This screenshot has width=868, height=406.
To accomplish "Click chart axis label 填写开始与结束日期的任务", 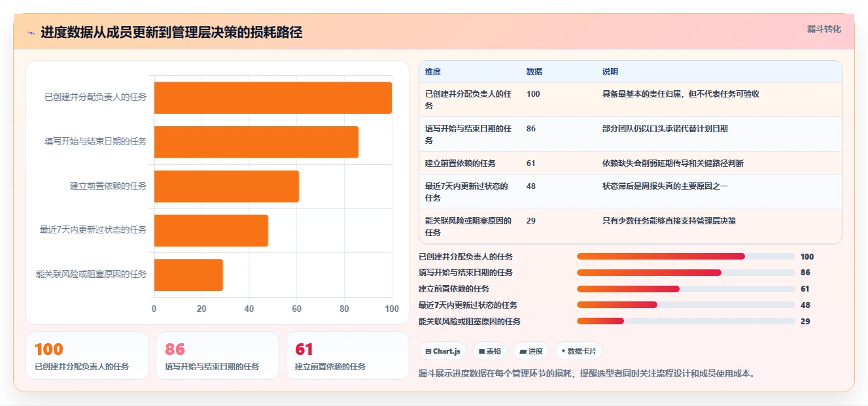I will pyautogui.click(x=95, y=142).
